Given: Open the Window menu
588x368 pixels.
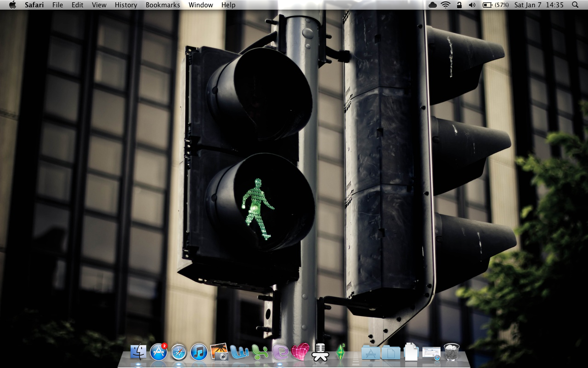Looking at the screenshot, I should pyautogui.click(x=201, y=5).
